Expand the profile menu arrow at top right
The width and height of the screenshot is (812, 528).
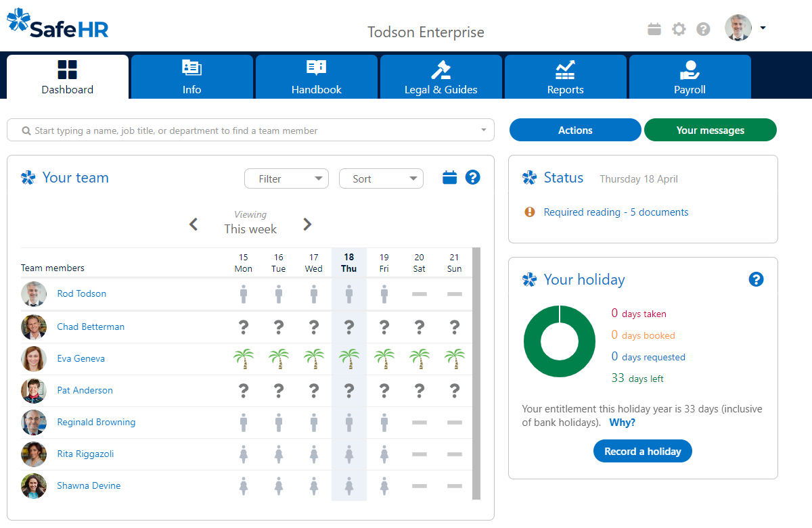[x=763, y=28]
